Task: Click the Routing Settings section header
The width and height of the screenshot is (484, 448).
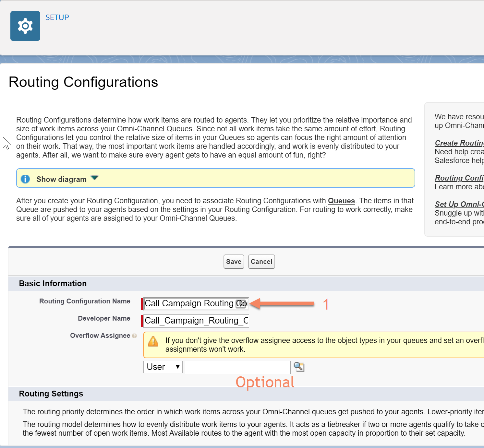Action: click(x=51, y=394)
